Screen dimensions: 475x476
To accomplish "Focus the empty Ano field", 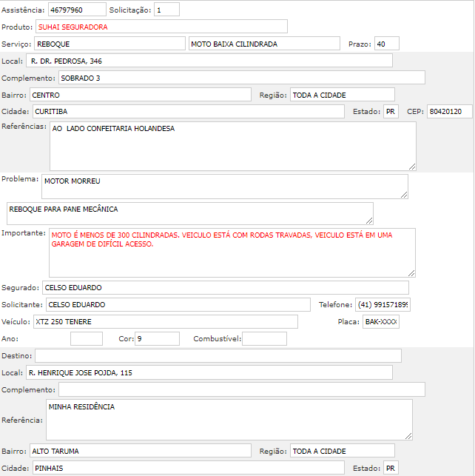I will click(x=86, y=338).
